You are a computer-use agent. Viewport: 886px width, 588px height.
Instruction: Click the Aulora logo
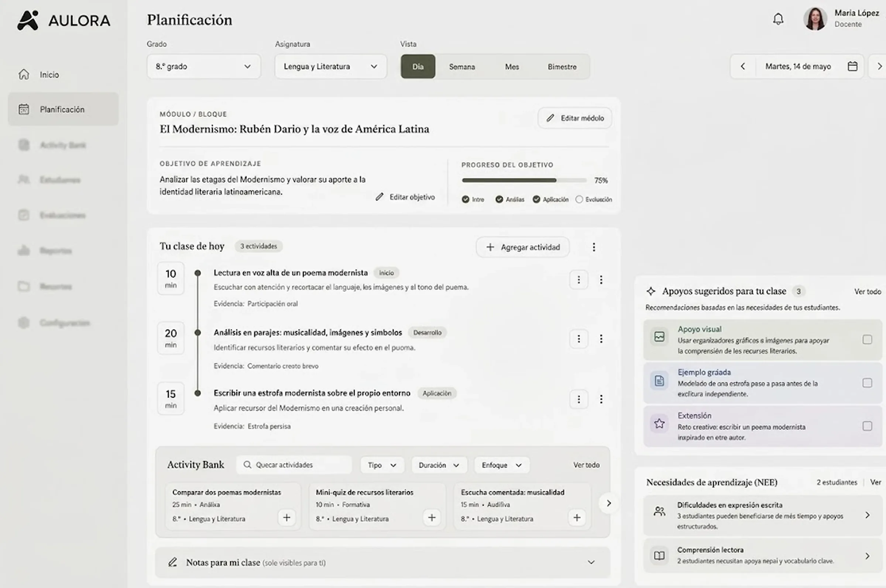[64, 20]
